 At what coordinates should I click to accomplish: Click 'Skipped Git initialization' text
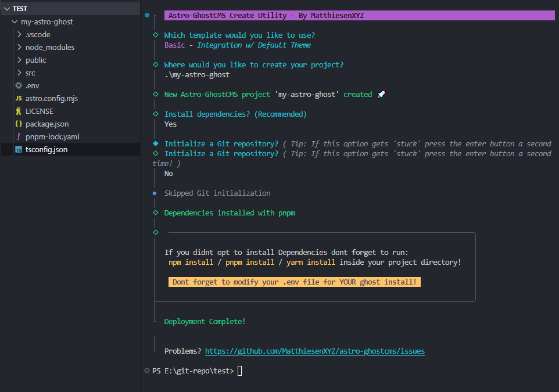217,193
